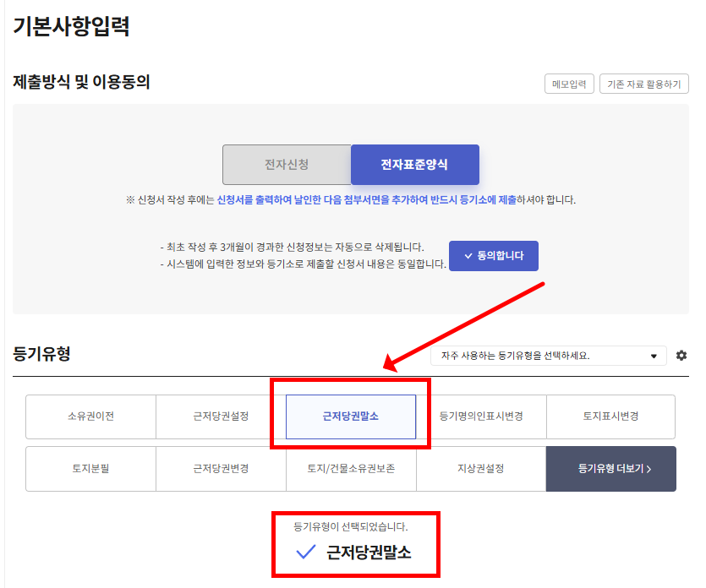Select 토지/건물소유권보존 registration type
Image resolution: width=706 pixels, height=588 pixels.
pyautogui.click(x=351, y=469)
